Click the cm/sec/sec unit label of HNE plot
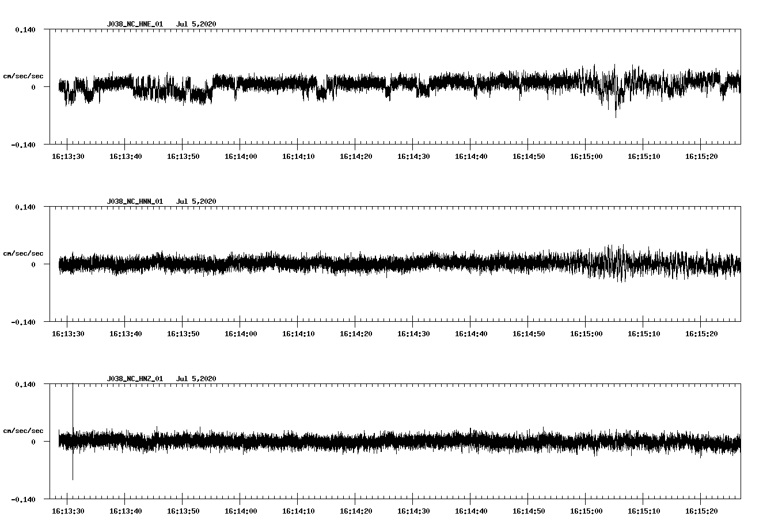 click(23, 76)
